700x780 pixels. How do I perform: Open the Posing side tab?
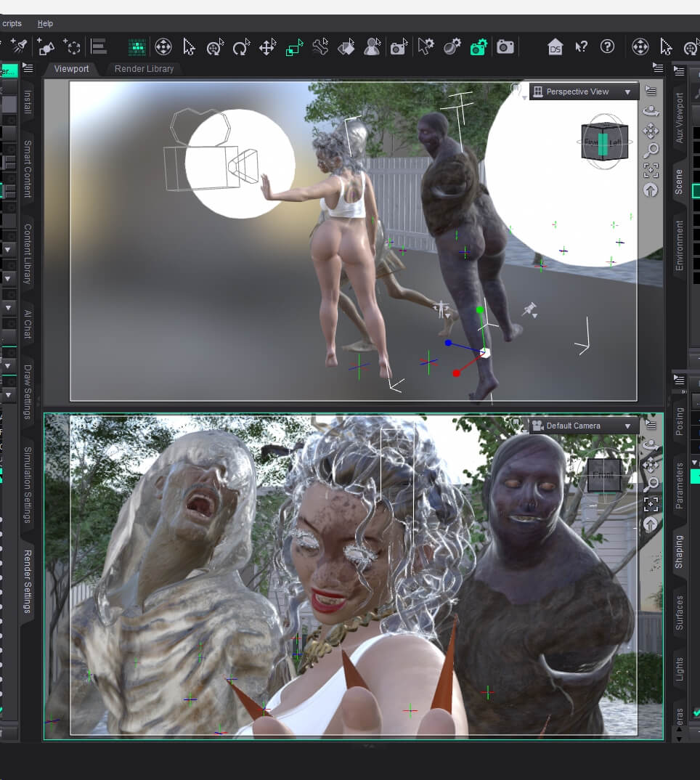[x=679, y=421]
